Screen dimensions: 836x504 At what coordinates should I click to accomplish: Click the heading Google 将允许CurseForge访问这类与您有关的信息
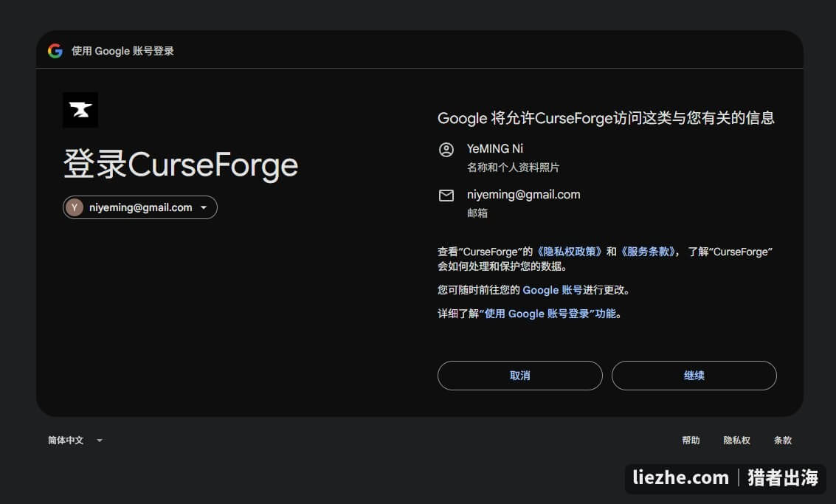pyautogui.click(x=606, y=118)
